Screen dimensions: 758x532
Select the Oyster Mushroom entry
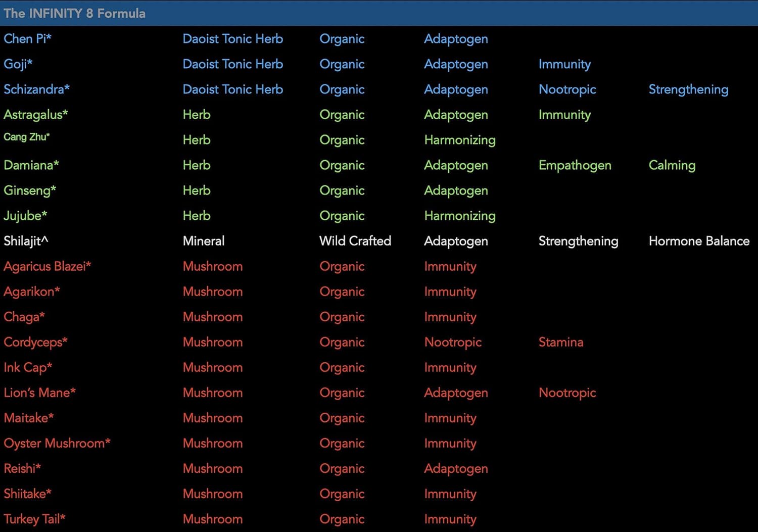tap(57, 443)
